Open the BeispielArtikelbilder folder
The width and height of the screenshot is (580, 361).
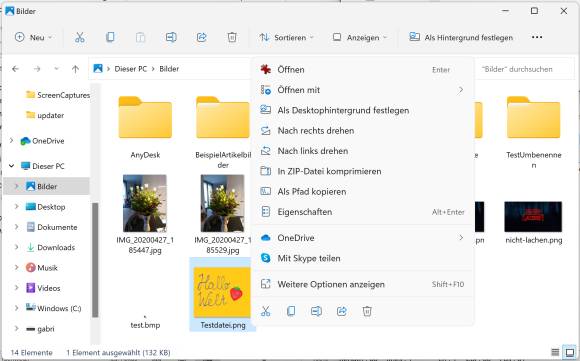(x=223, y=131)
